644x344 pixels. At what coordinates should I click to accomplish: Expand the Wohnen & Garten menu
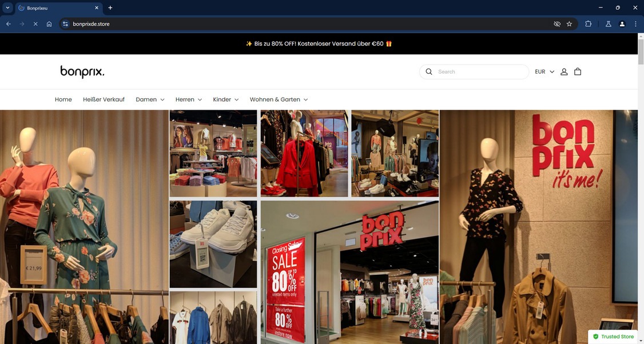pos(279,99)
